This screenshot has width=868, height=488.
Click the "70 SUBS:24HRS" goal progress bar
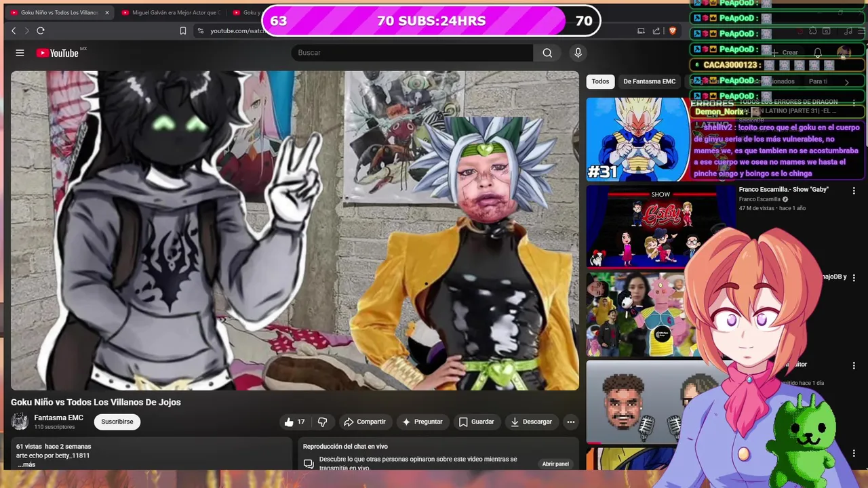point(431,21)
